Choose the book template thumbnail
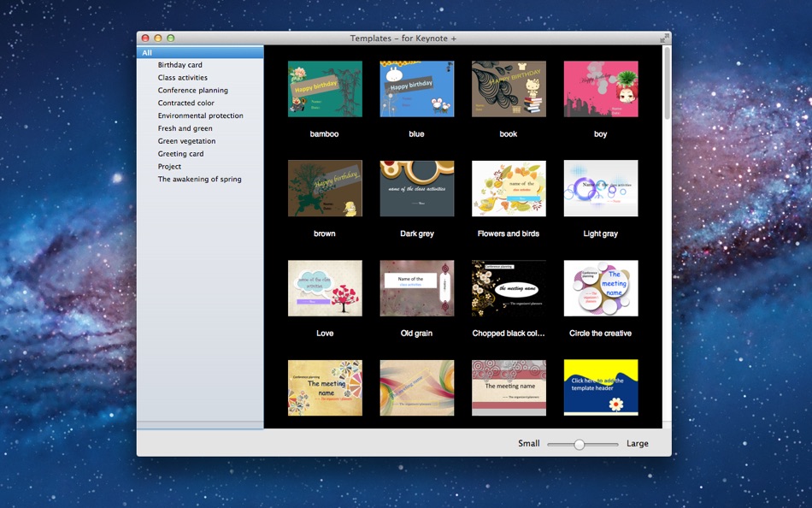The width and height of the screenshot is (812, 508). click(509, 89)
